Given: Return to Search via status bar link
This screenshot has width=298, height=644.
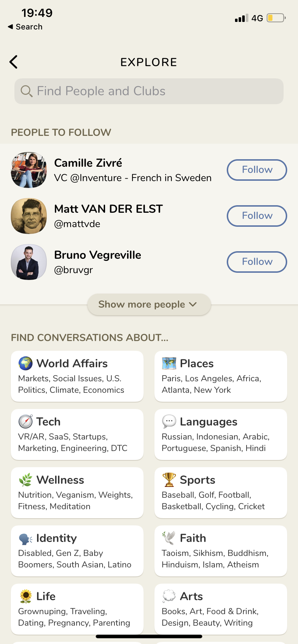Looking at the screenshot, I should pyautogui.click(x=25, y=27).
